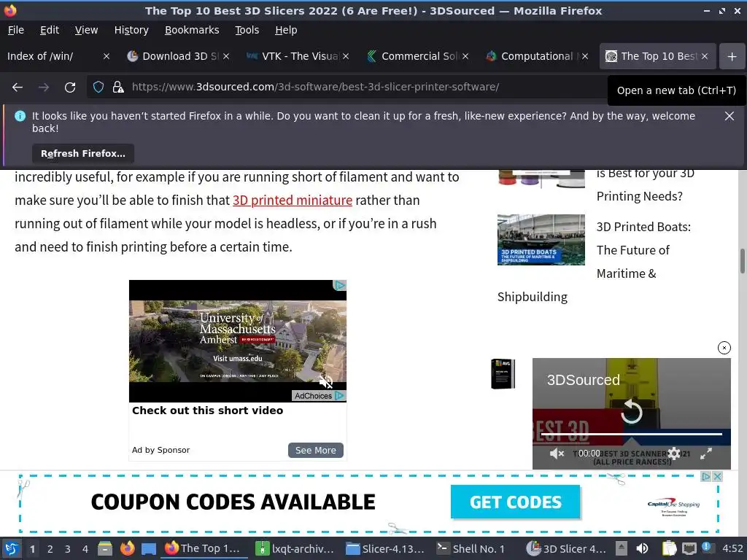This screenshot has width=747, height=560.
Task: Open ad info icon on coupon banner
Action: point(706,476)
